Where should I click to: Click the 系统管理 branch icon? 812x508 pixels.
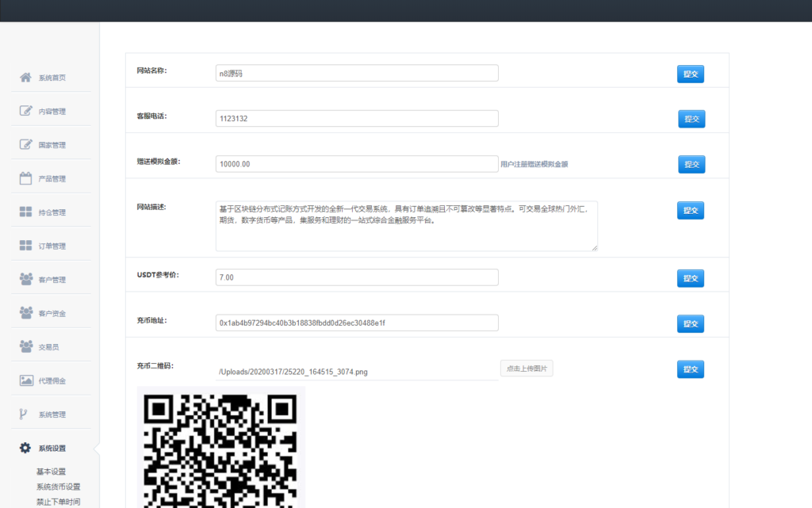point(25,413)
